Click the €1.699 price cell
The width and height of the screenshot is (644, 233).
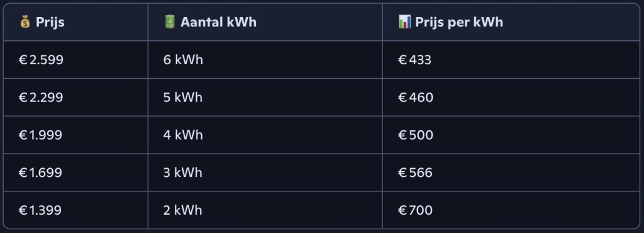75,173
